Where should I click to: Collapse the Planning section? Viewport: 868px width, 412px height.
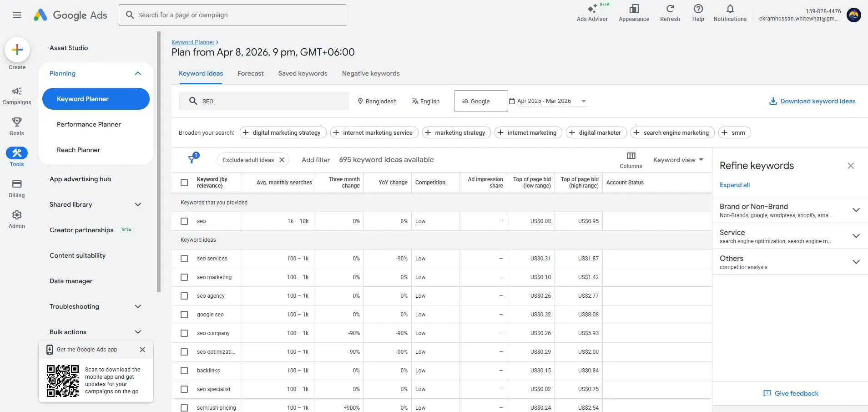coord(138,73)
